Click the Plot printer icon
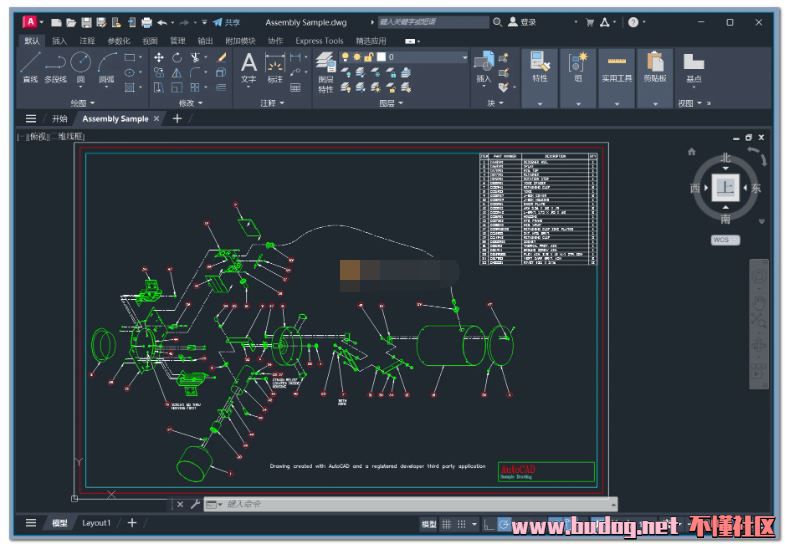785x547 pixels. pos(146,22)
